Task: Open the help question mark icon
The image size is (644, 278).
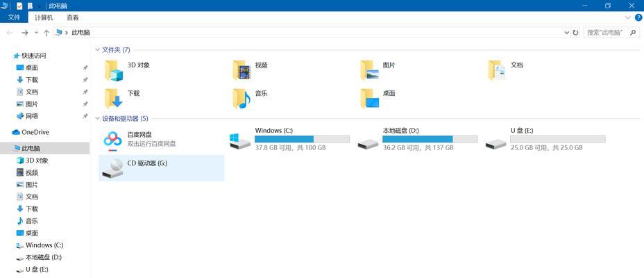Action: pyautogui.click(x=638, y=17)
